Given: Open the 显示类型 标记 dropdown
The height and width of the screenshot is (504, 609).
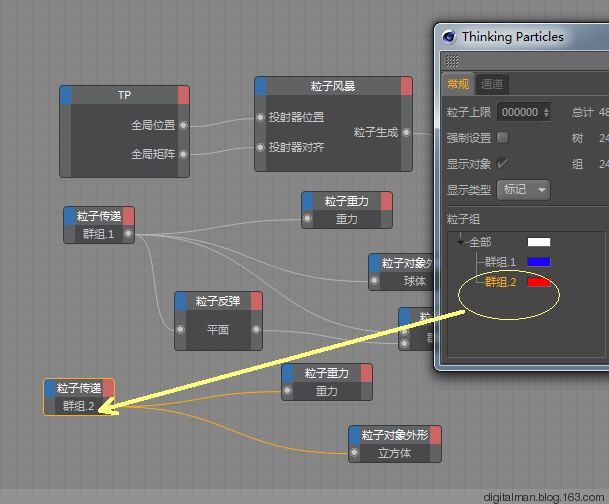Looking at the screenshot, I should tap(524, 190).
